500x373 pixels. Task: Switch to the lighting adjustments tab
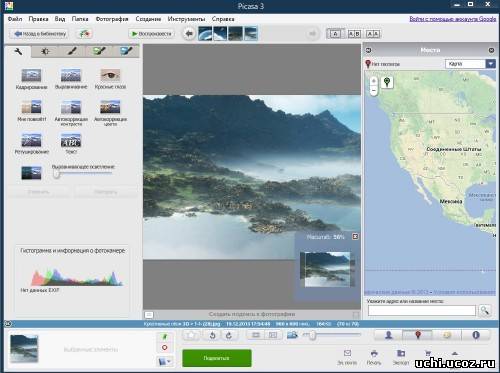click(x=45, y=51)
